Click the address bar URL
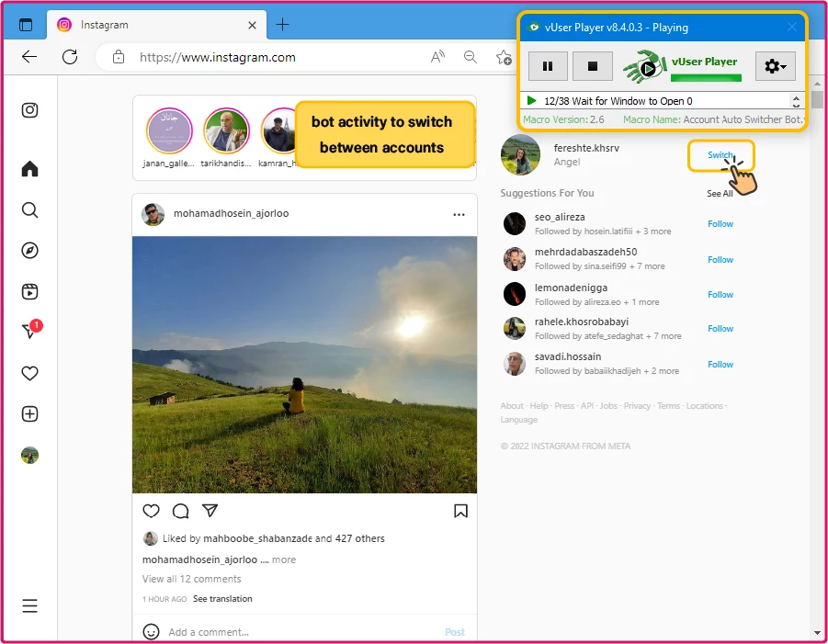 click(218, 57)
